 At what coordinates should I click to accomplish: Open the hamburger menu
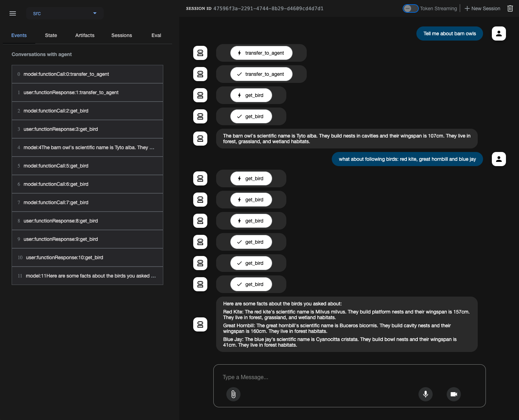(x=13, y=13)
